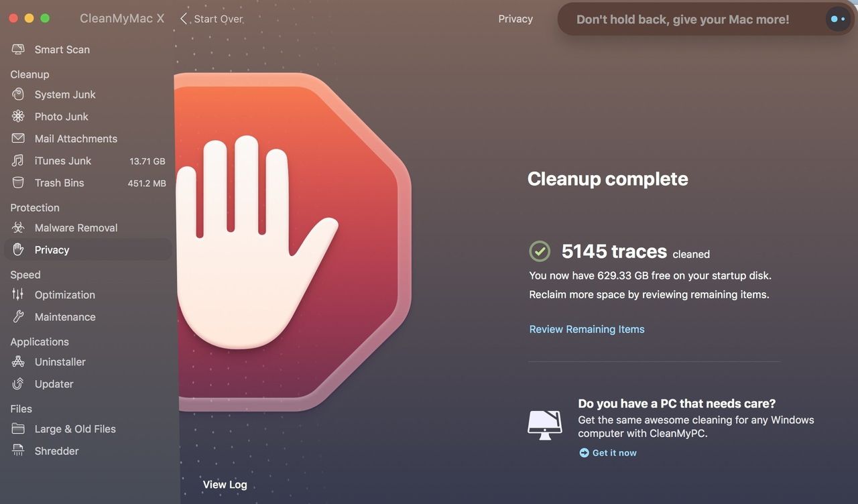Click the Applications section header
This screenshot has width=858, height=504.
click(x=40, y=342)
